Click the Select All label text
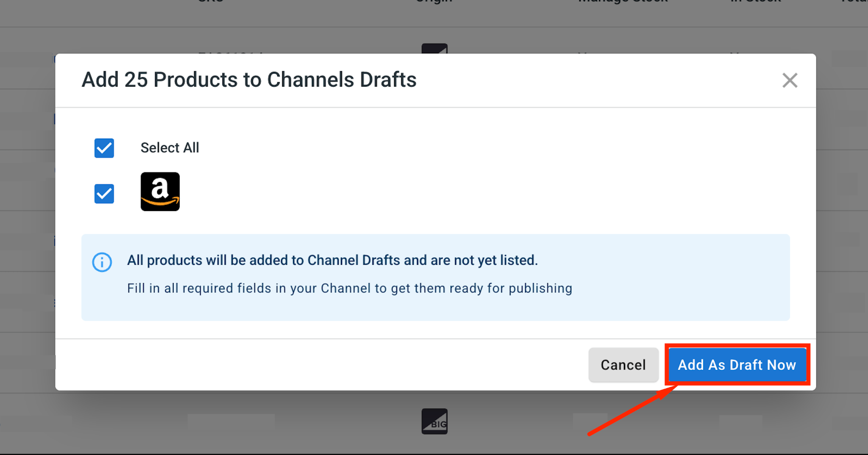 pos(170,148)
